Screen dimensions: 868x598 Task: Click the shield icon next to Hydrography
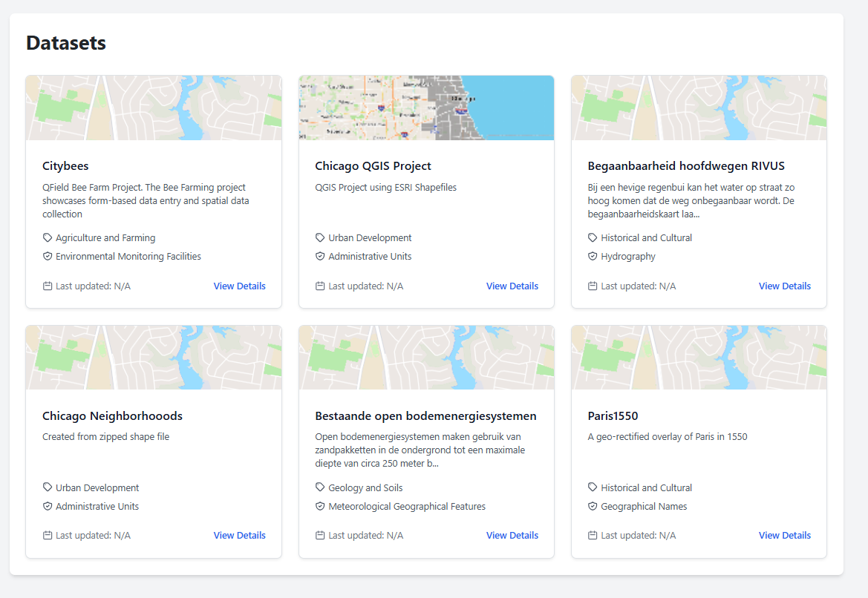pyautogui.click(x=593, y=257)
